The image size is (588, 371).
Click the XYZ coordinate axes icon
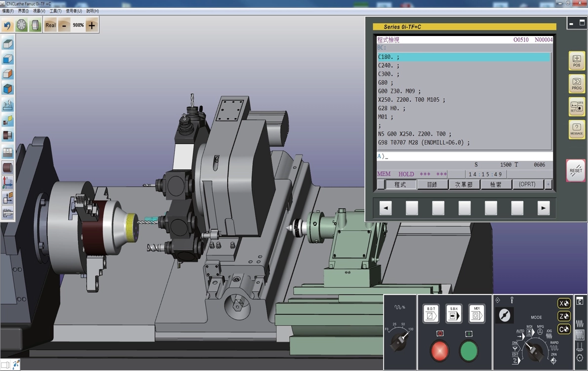7,182
